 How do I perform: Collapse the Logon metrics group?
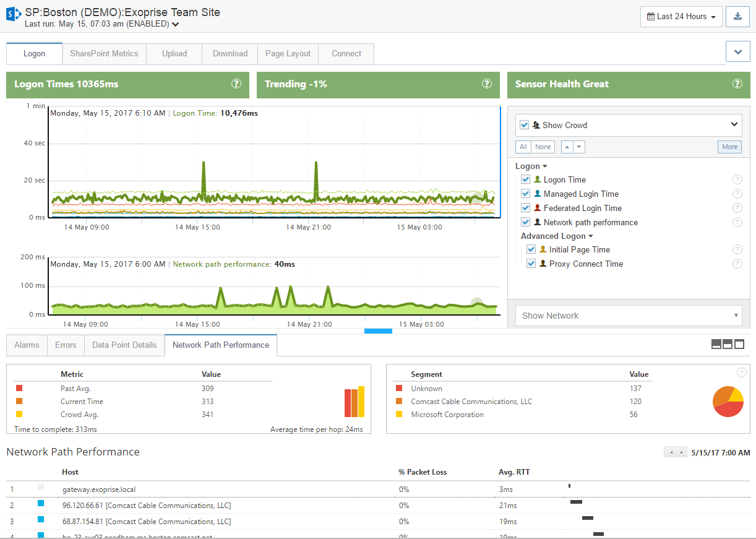coord(531,166)
